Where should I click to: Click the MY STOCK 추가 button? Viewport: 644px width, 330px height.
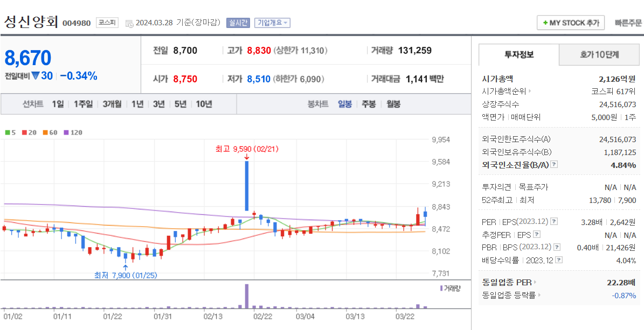pos(571,23)
